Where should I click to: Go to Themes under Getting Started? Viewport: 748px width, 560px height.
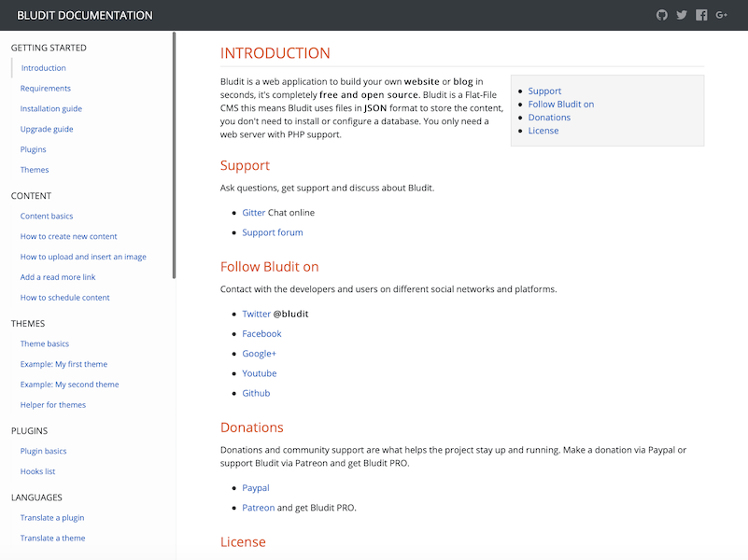pos(35,170)
